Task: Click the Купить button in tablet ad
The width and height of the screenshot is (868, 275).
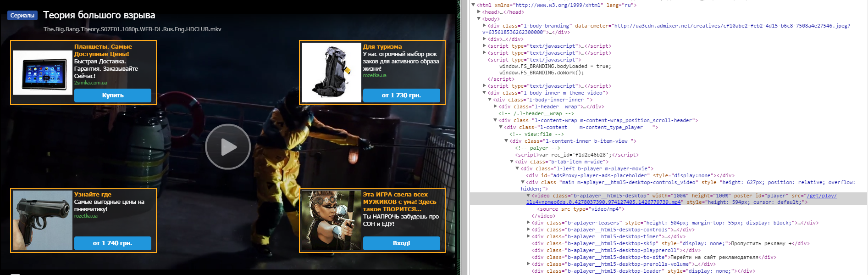Action: tap(113, 95)
